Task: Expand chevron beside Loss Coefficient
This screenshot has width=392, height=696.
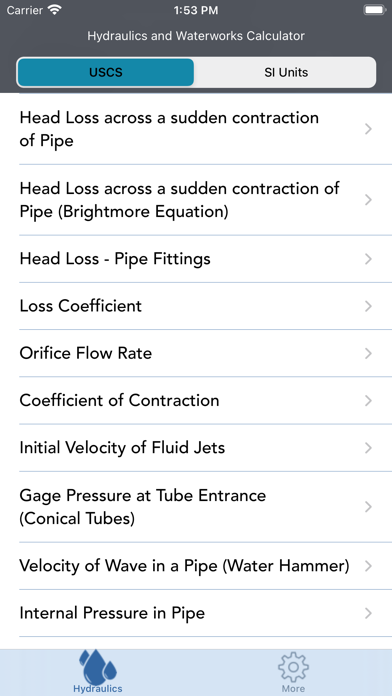Action: (368, 306)
